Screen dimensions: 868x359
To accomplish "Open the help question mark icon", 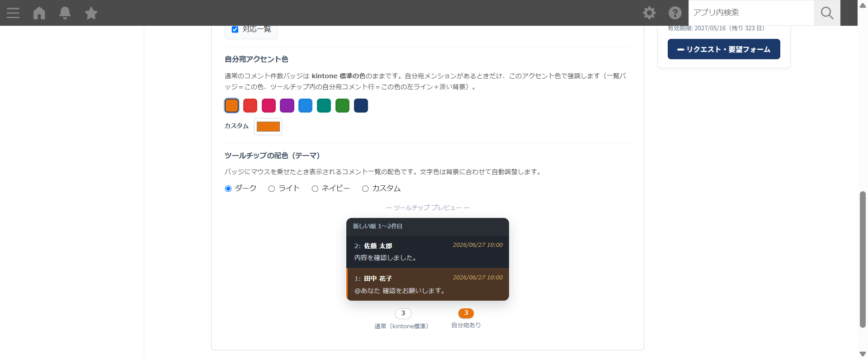I will click(x=675, y=13).
